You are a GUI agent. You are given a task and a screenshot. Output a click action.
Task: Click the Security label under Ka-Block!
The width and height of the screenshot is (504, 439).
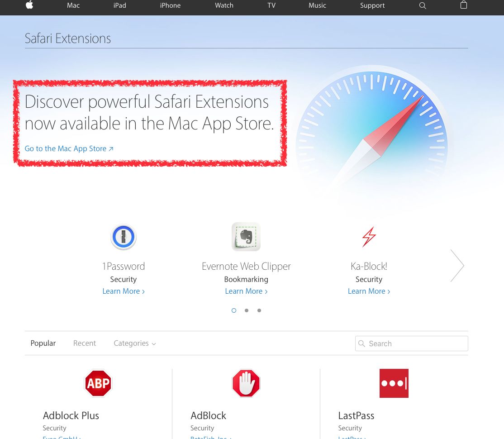pos(369,279)
